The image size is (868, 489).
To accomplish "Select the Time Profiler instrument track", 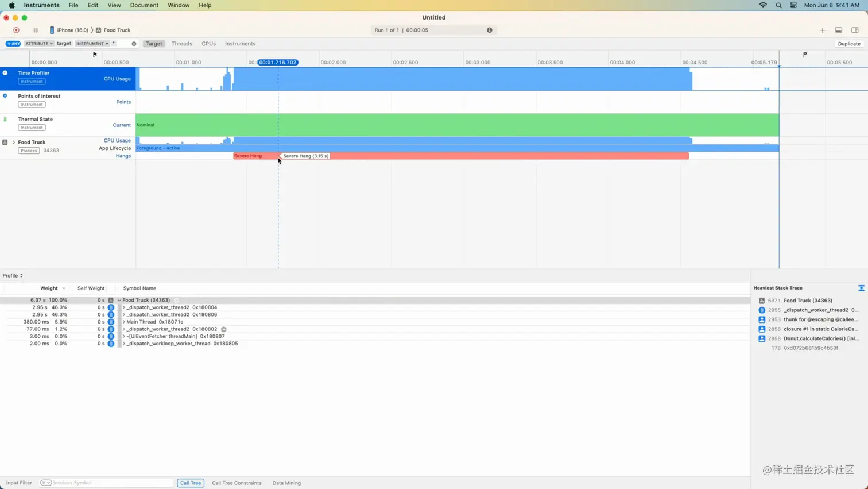I will [x=68, y=79].
